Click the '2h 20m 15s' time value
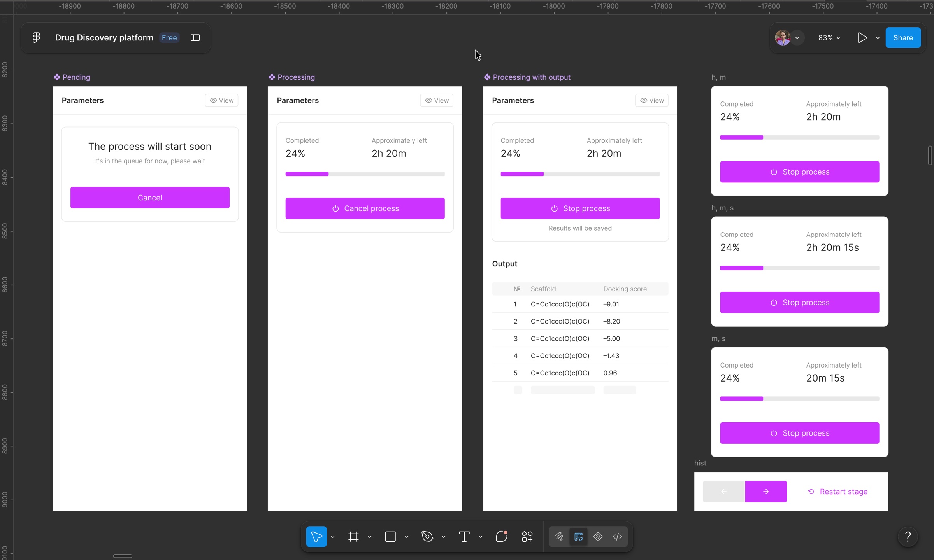The height and width of the screenshot is (560, 934). (x=832, y=247)
